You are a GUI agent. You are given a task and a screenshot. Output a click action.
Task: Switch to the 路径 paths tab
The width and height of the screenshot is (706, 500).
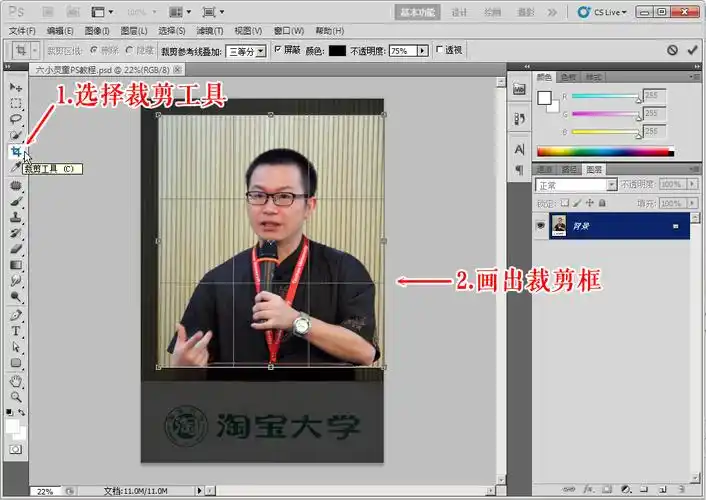[x=569, y=169]
